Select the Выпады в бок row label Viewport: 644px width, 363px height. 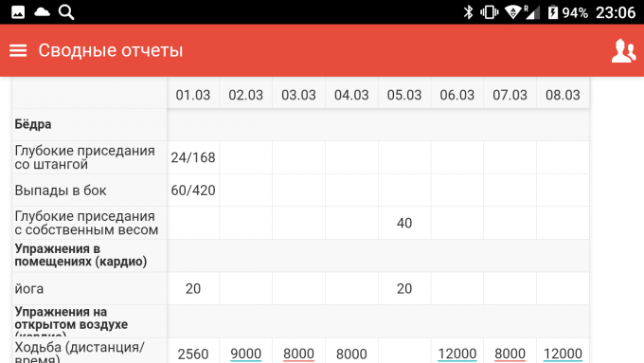click(61, 191)
